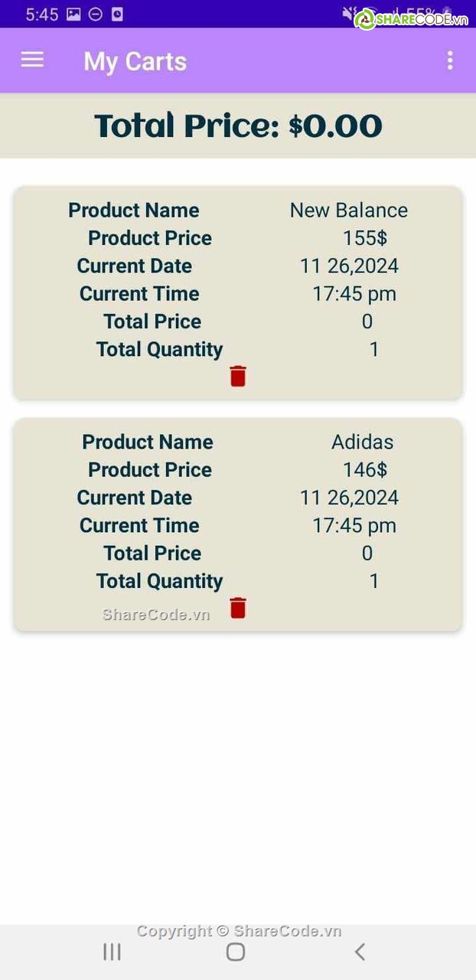Tap the Android back button
This screenshot has height=980, width=476.
pyautogui.click(x=360, y=952)
